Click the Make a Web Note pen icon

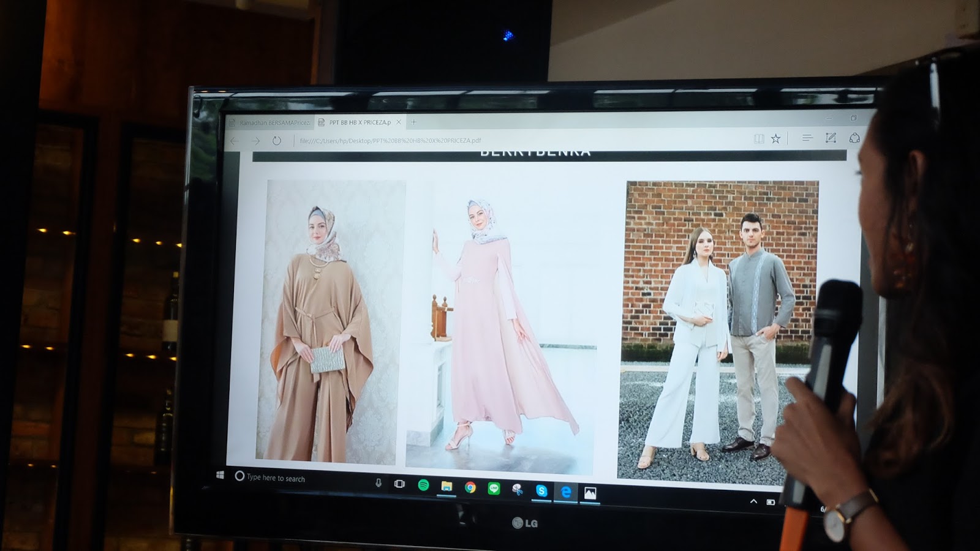tap(831, 138)
